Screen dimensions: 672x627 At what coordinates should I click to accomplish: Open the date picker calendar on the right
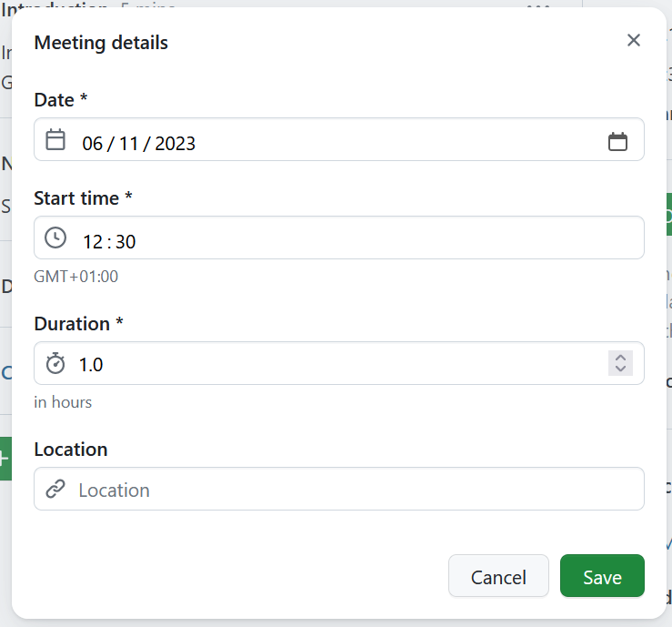coord(617,142)
